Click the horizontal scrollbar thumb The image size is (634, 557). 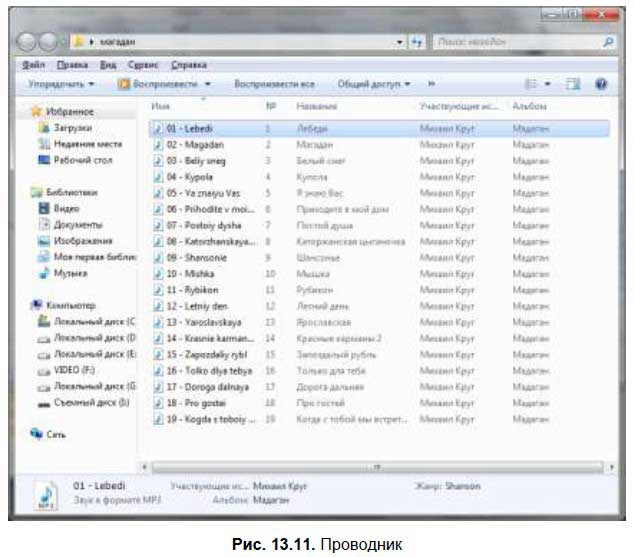377,467
